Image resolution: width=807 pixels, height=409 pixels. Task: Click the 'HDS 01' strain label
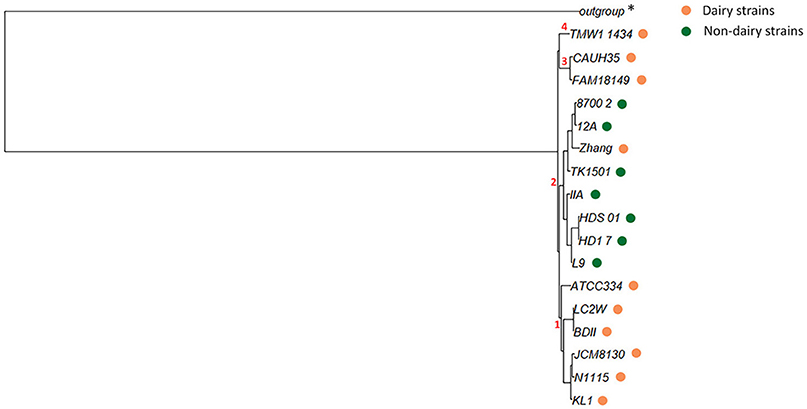point(600,218)
